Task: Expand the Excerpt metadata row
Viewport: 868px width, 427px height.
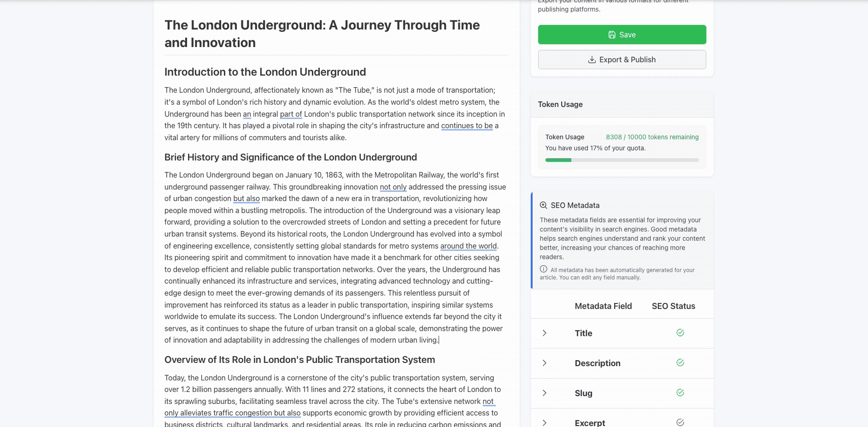Action: point(544,422)
